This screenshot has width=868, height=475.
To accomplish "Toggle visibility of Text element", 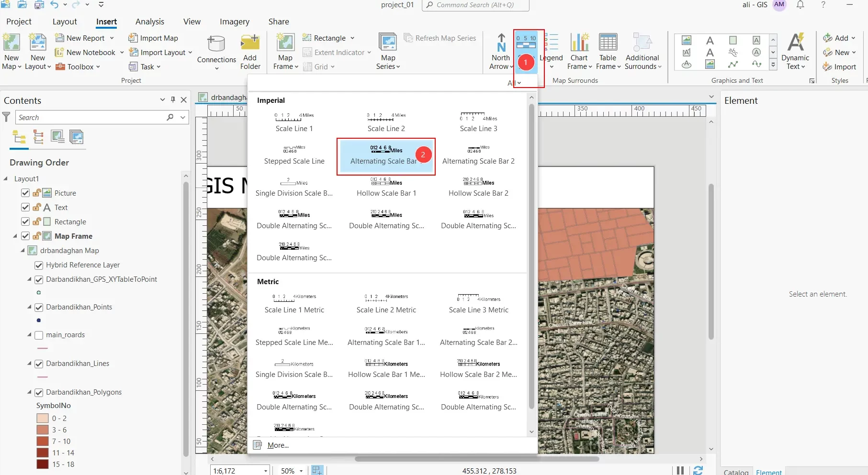I will click(x=25, y=207).
